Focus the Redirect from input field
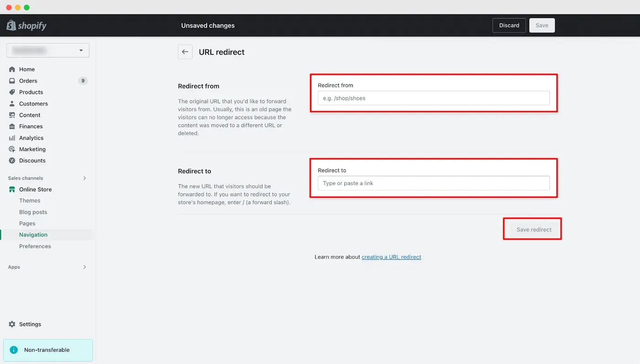 [x=434, y=98]
